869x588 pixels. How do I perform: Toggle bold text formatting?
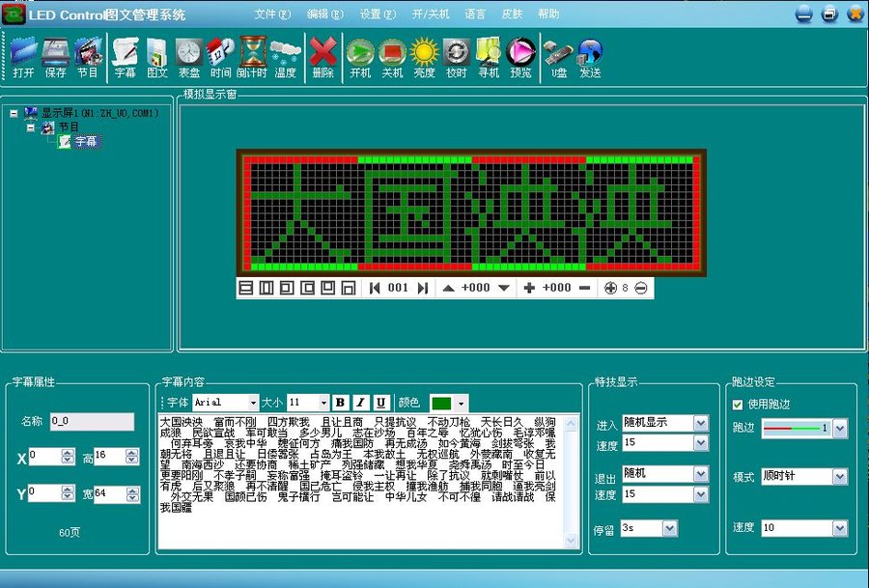click(340, 402)
